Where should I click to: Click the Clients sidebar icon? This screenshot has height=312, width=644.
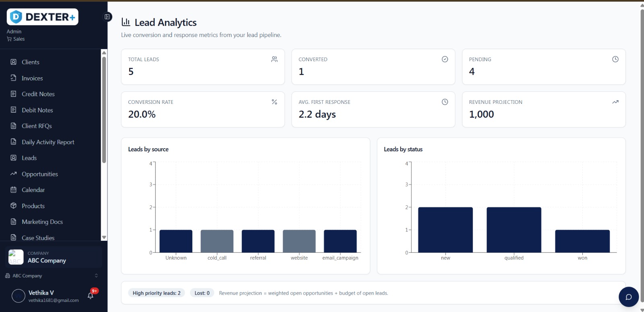(x=13, y=62)
